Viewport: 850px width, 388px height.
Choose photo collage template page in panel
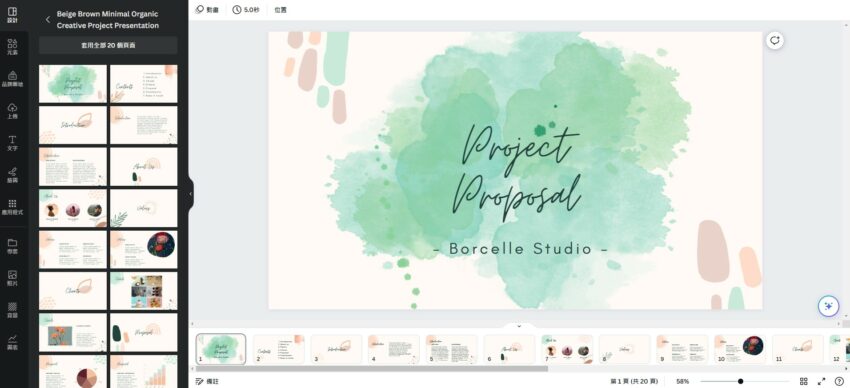pyautogui.click(x=144, y=291)
